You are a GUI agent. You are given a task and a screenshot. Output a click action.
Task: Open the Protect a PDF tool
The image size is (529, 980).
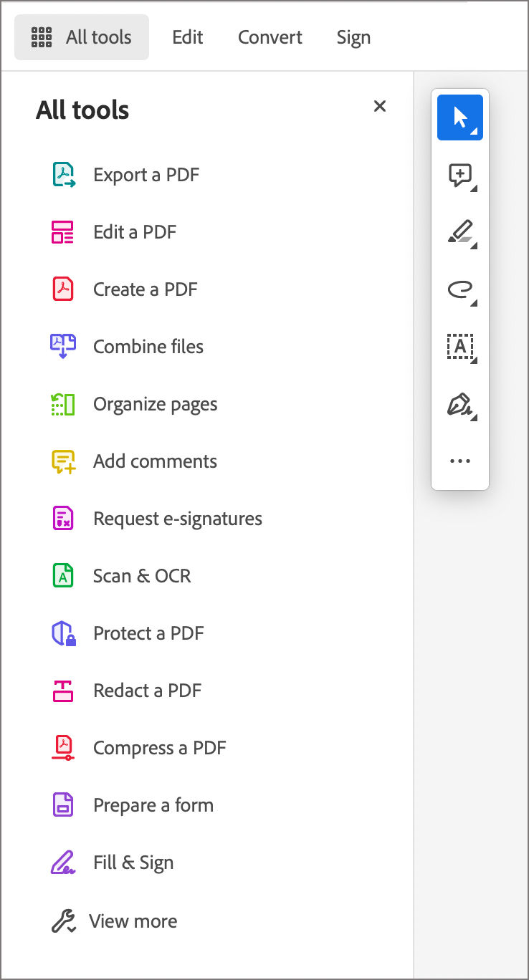148,633
